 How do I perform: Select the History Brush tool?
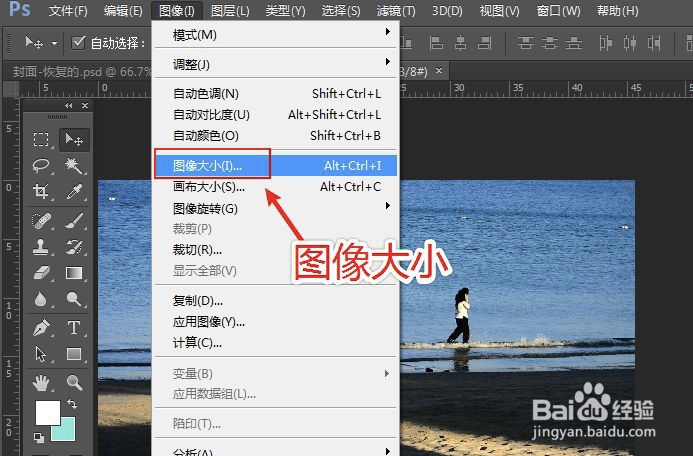tap(74, 247)
